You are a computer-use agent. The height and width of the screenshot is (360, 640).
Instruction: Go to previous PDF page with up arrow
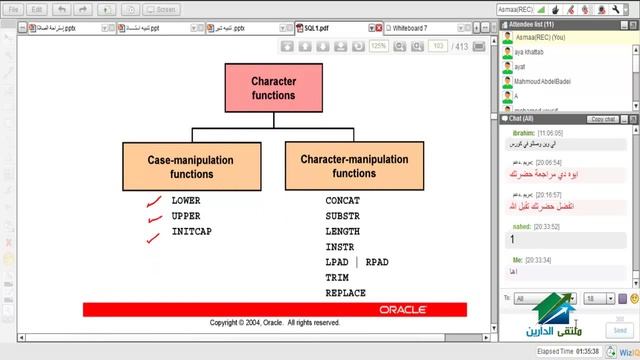pyautogui.click(x=305, y=46)
